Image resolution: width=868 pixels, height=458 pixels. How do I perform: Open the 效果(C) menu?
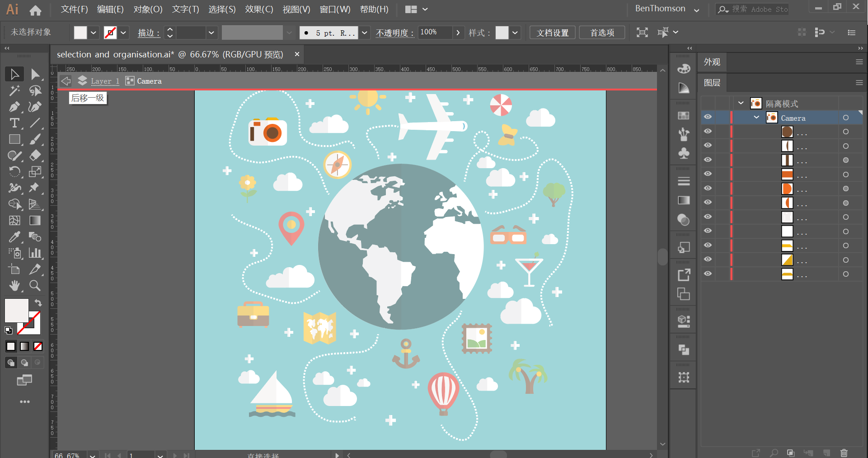pyautogui.click(x=259, y=9)
